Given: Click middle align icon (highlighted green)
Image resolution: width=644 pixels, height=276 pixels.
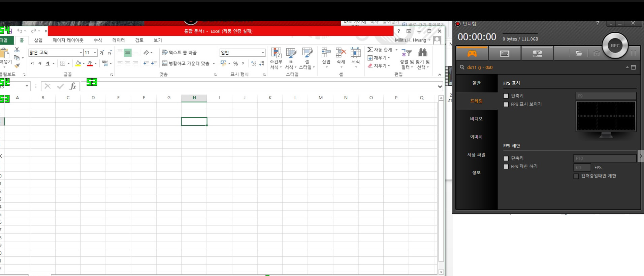Looking at the screenshot, I should (x=128, y=53).
